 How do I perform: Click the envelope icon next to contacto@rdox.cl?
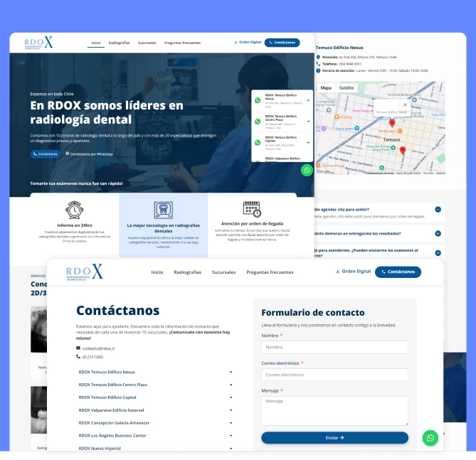pyautogui.click(x=79, y=348)
